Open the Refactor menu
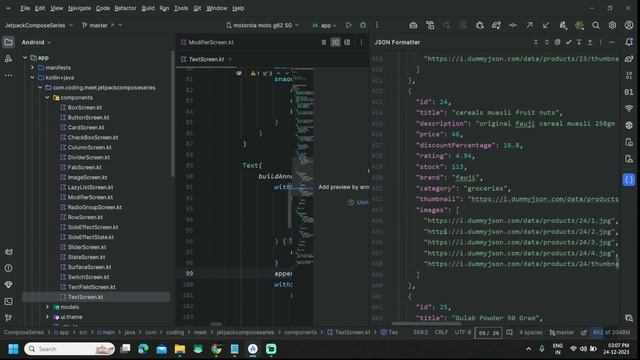Screen dimensions: 640x360 tap(125, 8)
